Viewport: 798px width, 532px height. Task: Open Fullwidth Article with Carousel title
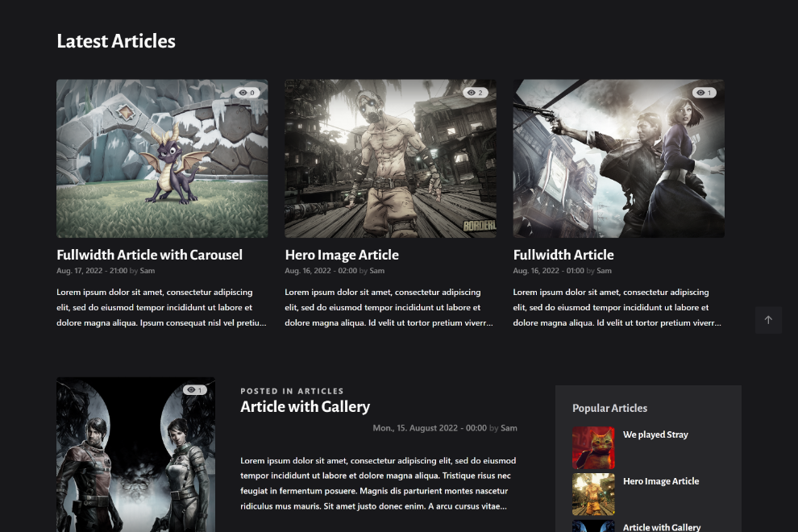(150, 255)
